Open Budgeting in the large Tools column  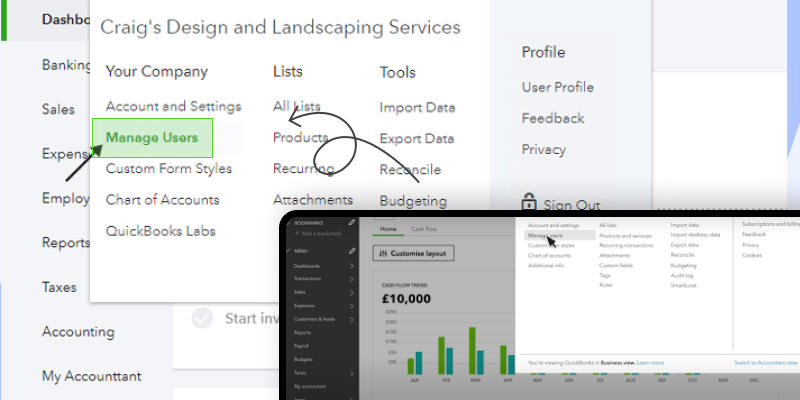413,202
